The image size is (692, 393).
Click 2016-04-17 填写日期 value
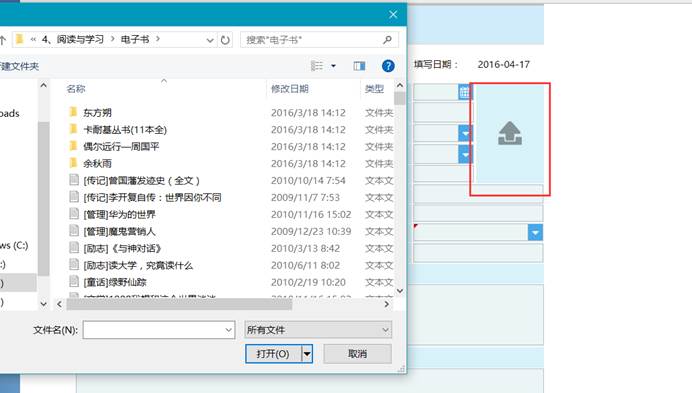(x=504, y=64)
